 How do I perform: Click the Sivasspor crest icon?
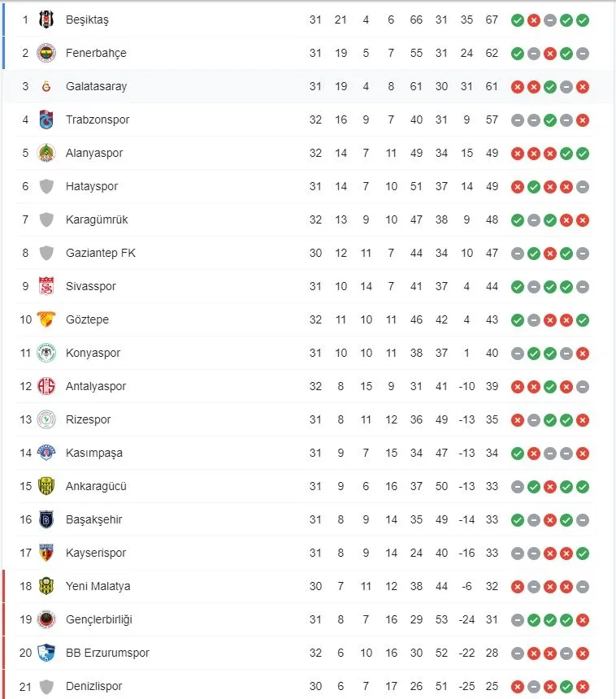click(x=46, y=286)
